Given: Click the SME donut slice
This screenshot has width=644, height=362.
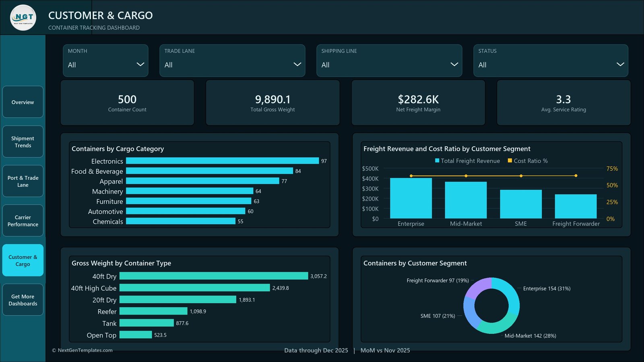Looking at the screenshot, I should [470, 313].
